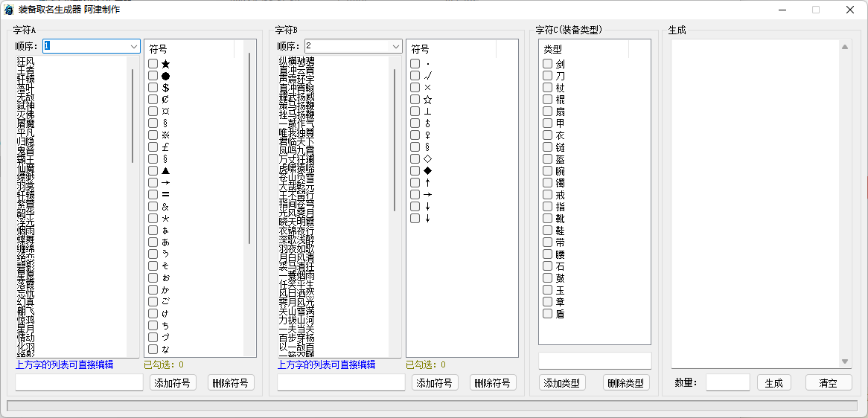Image resolution: width=868 pixels, height=418 pixels.
Task: Click the progress bar at window bottom
Action: [432, 406]
